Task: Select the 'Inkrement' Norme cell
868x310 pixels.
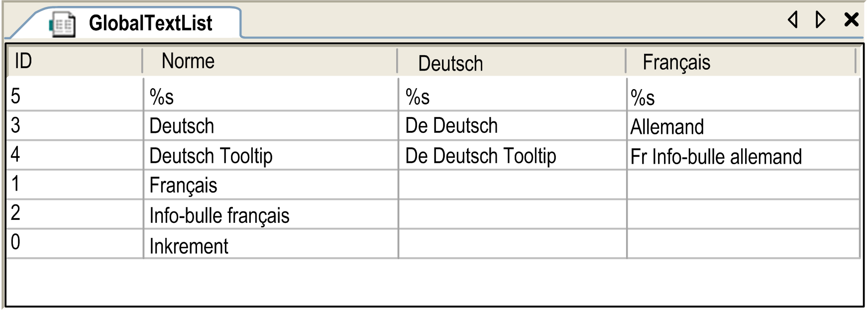Action: click(x=271, y=244)
